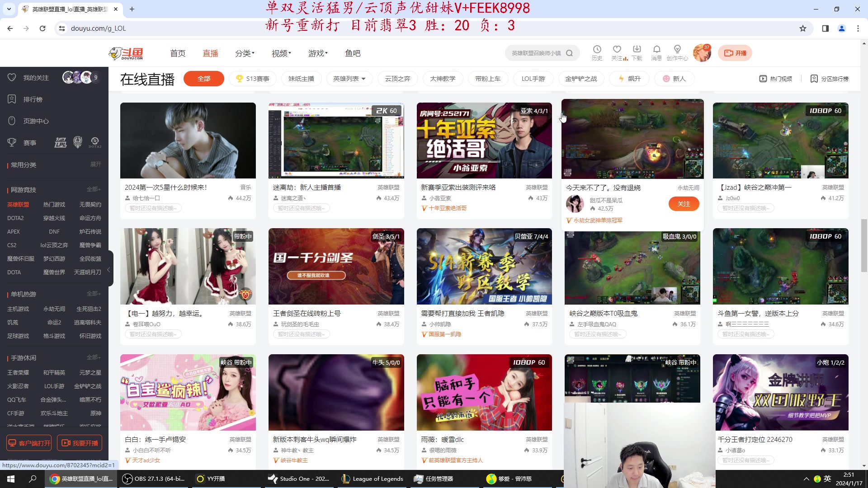This screenshot has width=868, height=488.
Task: Click the 开播 start streaming button
Action: pyautogui.click(x=735, y=53)
